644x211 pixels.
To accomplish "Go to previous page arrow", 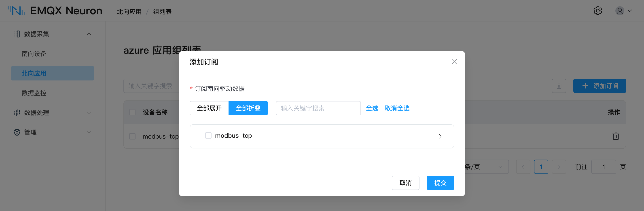I will (523, 167).
